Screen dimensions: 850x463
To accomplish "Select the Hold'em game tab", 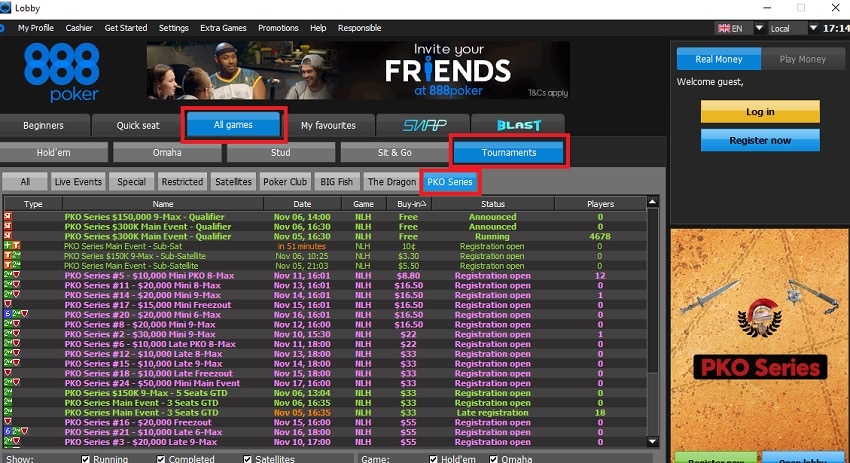I will click(53, 152).
